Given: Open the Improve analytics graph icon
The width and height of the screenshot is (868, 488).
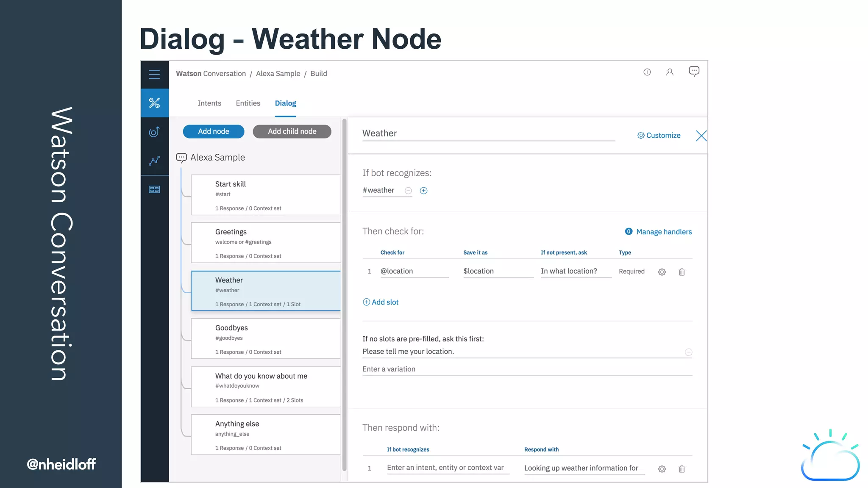Looking at the screenshot, I should pos(154,161).
